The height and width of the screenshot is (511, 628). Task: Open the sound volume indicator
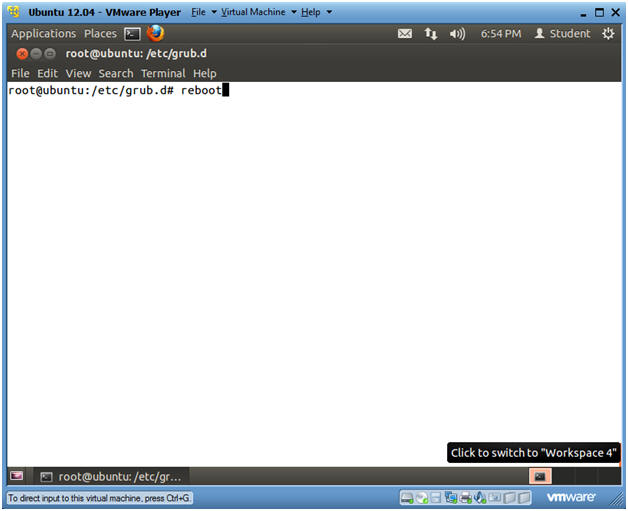[457, 34]
